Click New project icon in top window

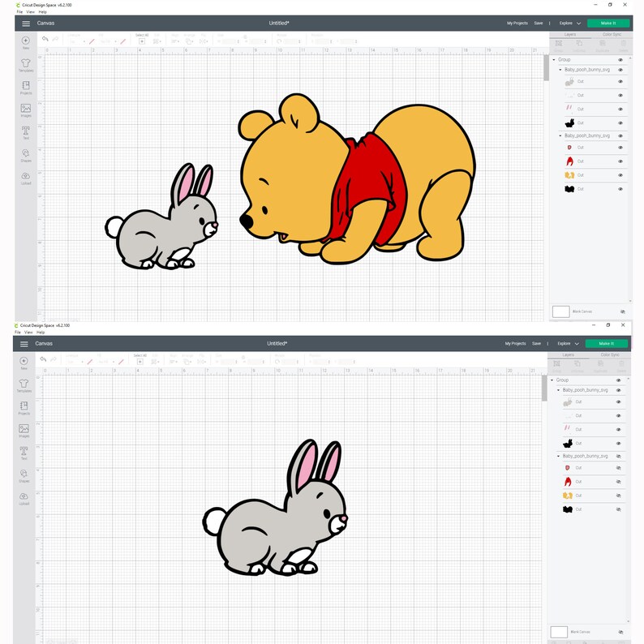[x=25, y=41]
